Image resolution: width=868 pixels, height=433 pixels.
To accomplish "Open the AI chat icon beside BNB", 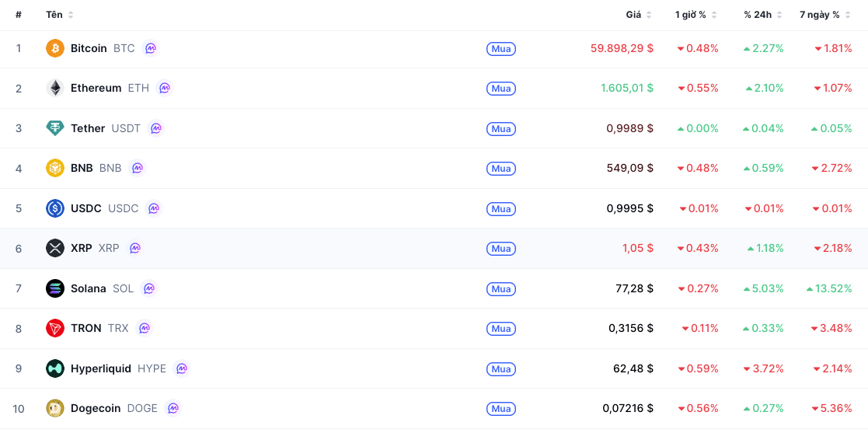I will [x=138, y=169].
